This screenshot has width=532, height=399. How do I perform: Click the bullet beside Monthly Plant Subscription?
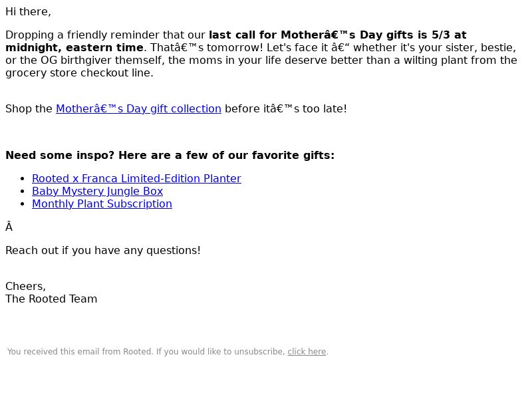click(23, 204)
